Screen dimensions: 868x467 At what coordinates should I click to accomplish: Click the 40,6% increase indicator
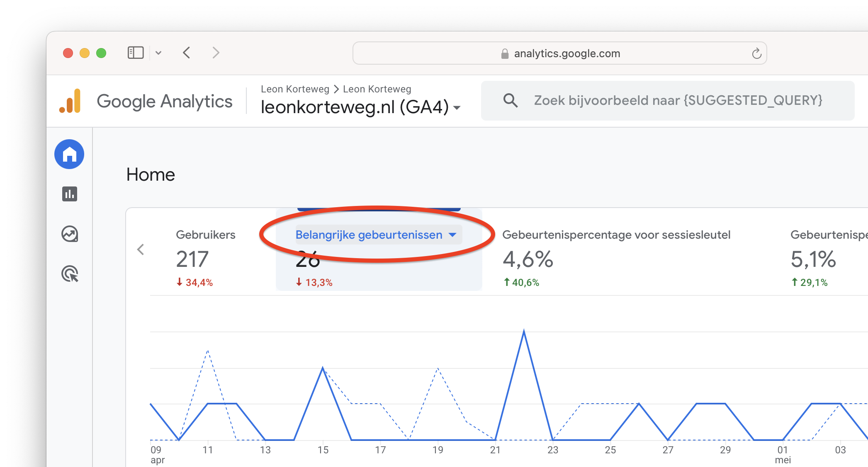click(521, 283)
